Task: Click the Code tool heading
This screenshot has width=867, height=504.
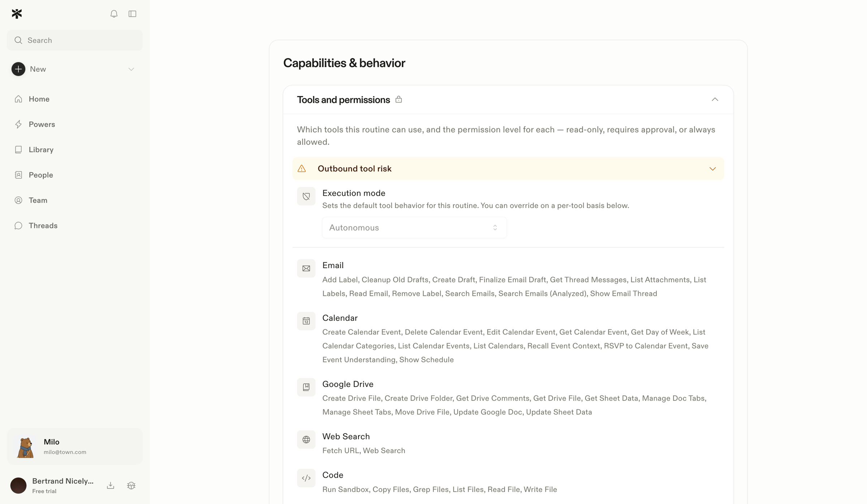Action: coord(332,475)
